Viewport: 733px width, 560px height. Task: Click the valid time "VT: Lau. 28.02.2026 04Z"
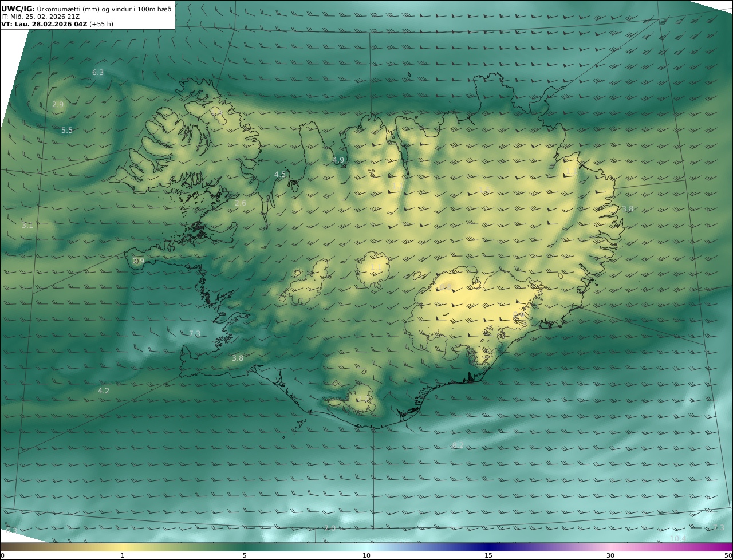click(x=44, y=24)
